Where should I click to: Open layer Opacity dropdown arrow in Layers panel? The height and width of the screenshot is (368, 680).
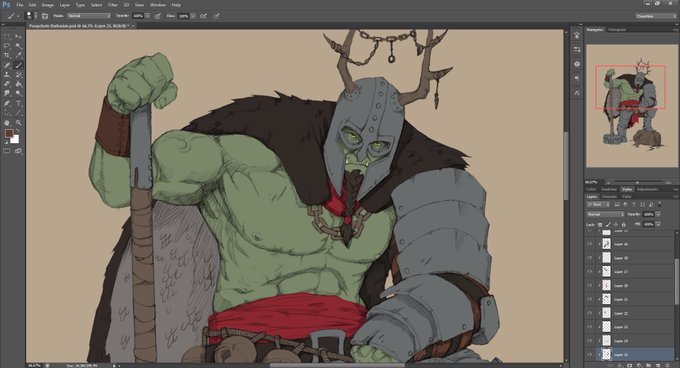(x=658, y=214)
